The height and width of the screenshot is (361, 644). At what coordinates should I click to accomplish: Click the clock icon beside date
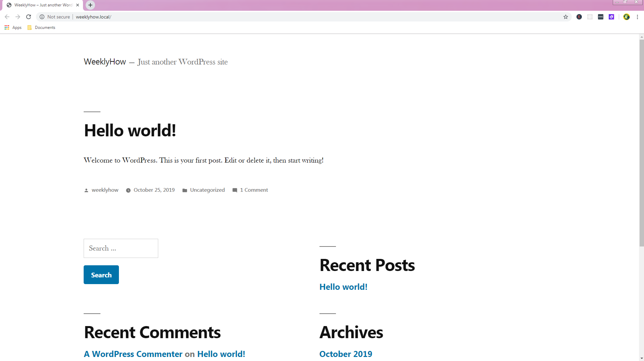point(128,190)
